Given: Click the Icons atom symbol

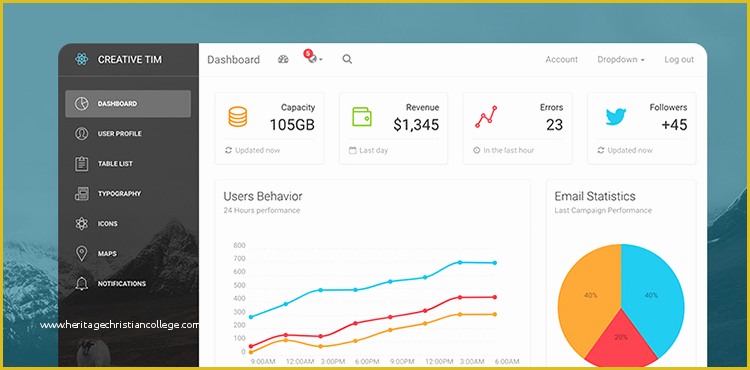Looking at the screenshot, I should [x=82, y=224].
